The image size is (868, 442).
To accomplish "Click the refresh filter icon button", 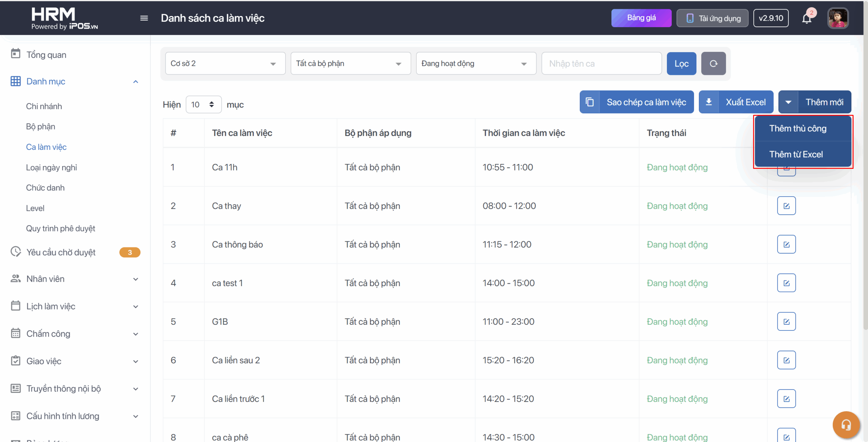I will (713, 63).
